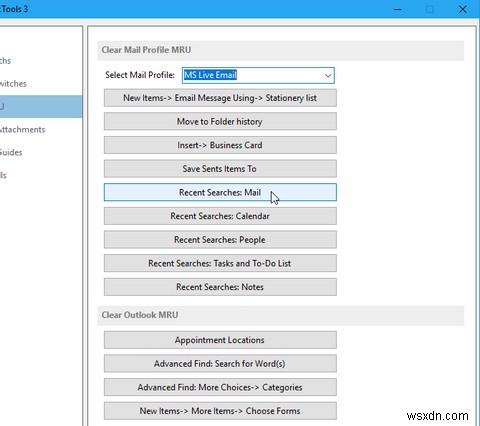Screen dimensions: 480x426
Task: Clear the Insert Business Card list
Action: [220, 145]
